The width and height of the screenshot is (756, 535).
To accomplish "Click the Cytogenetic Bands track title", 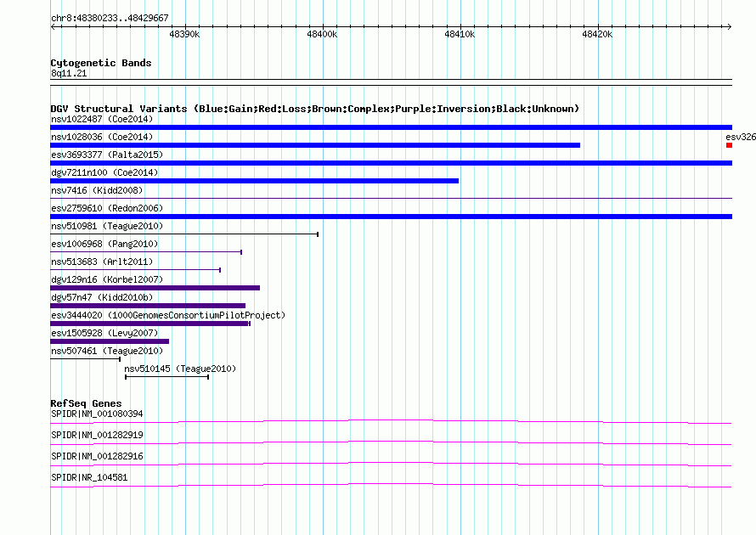I will [x=101, y=63].
